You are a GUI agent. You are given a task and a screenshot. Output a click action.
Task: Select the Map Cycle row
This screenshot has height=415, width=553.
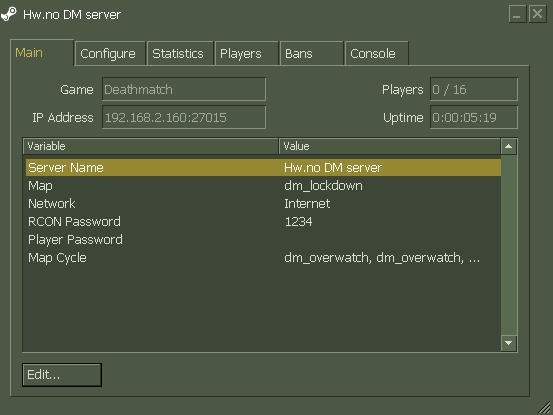tap(263, 258)
